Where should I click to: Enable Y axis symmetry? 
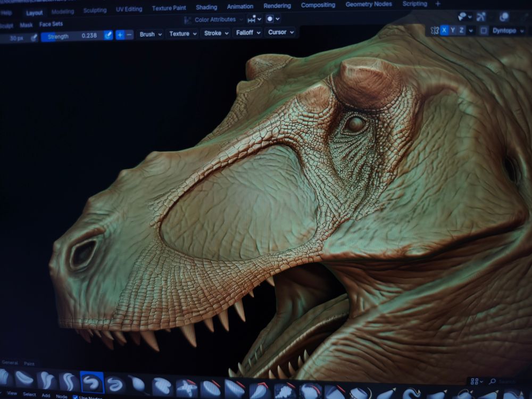tap(453, 30)
